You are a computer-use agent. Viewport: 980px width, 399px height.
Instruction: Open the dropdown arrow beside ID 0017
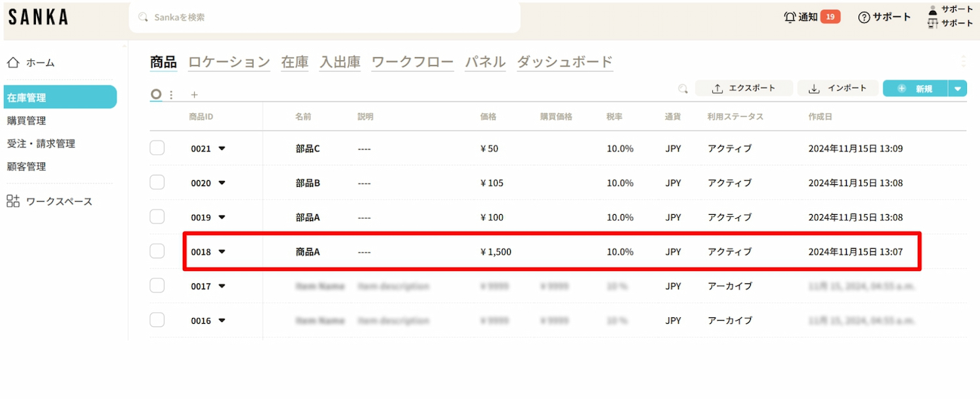pos(221,286)
